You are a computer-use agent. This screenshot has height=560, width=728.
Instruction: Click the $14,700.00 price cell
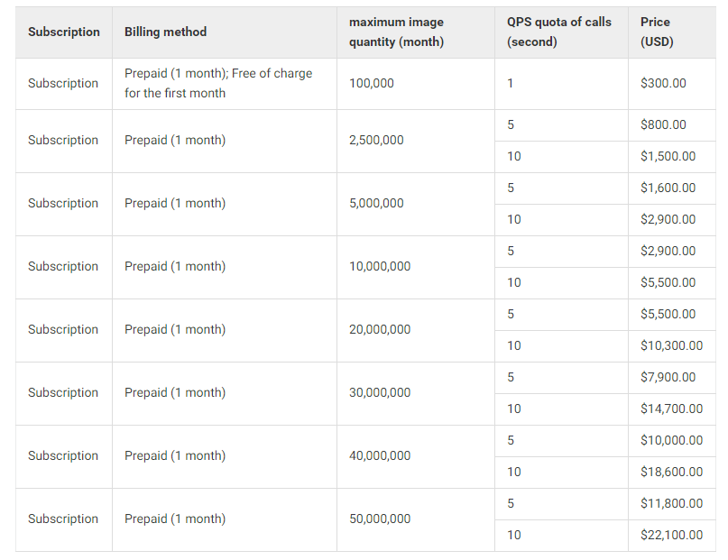671,409
